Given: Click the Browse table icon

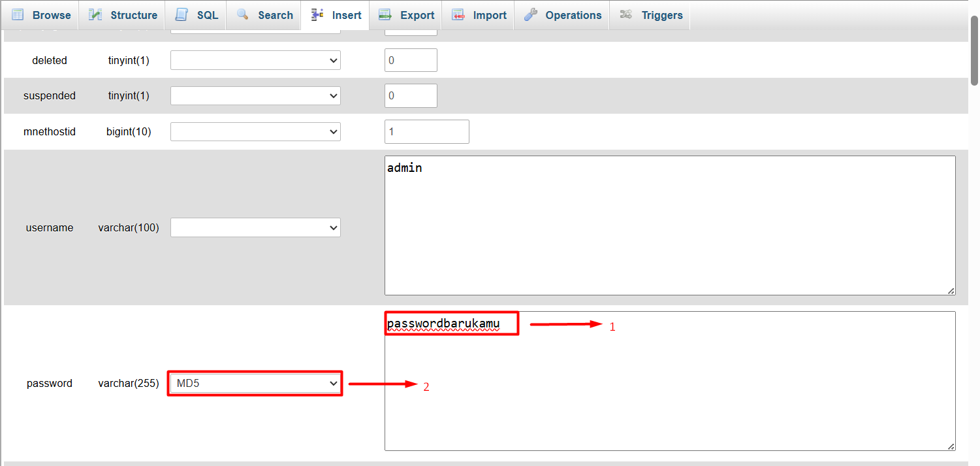Looking at the screenshot, I should (x=18, y=15).
